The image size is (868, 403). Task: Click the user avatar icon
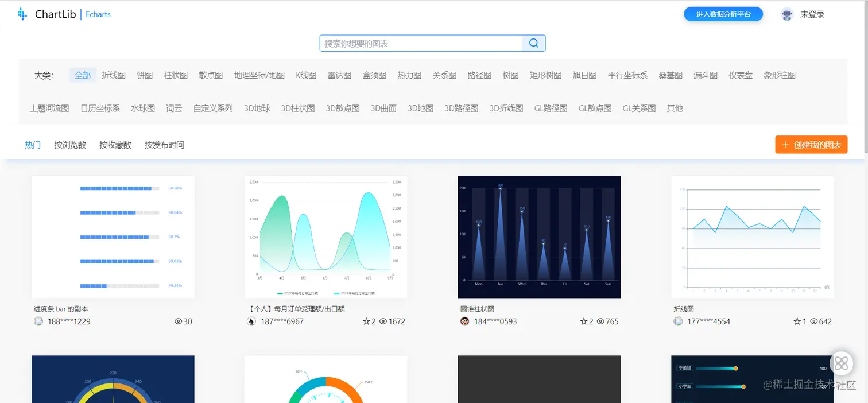(x=787, y=14)
